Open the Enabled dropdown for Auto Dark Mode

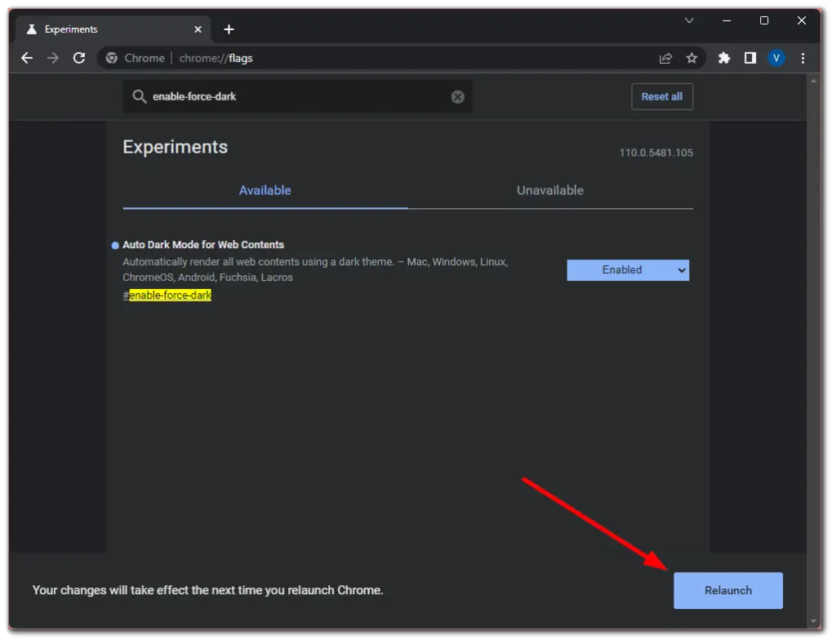pos(628,269)
